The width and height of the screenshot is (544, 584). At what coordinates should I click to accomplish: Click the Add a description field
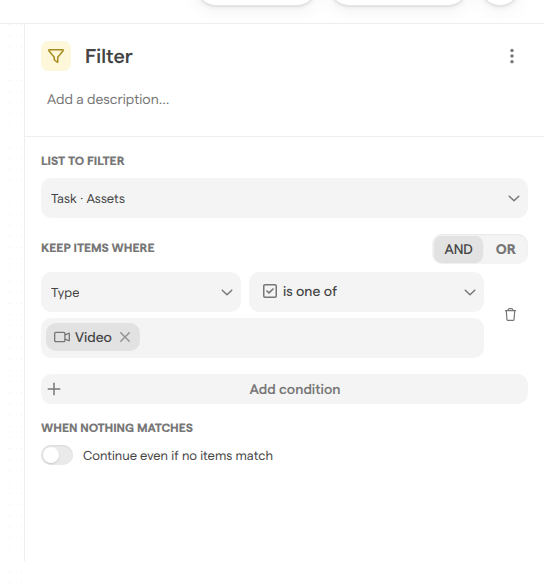[108, 99]
